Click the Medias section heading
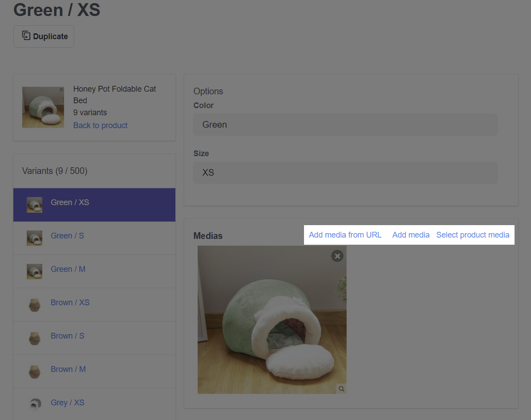Image resolution: width=531 pixels, height=420 pixels. point(208,236)
